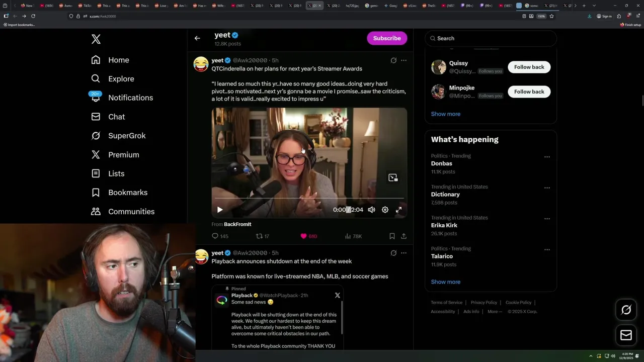Open Notifications in the sidebar
This screenshot has width=644, height=362.
pyautogui.click(x=122, y=98)
